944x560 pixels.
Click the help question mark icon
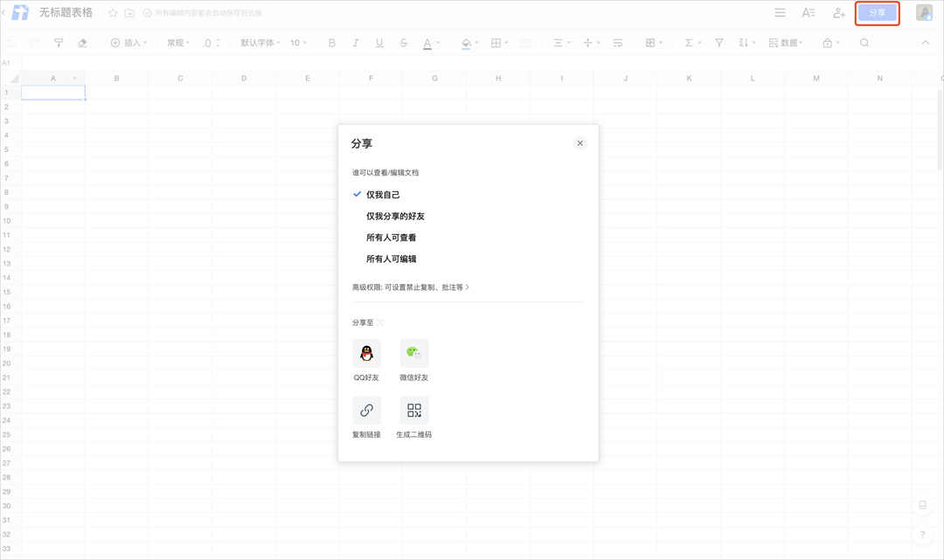922,534
